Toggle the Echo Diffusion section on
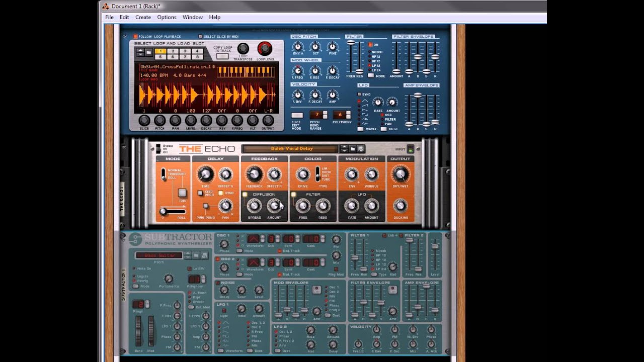644x362 pixels. point(245,195)
